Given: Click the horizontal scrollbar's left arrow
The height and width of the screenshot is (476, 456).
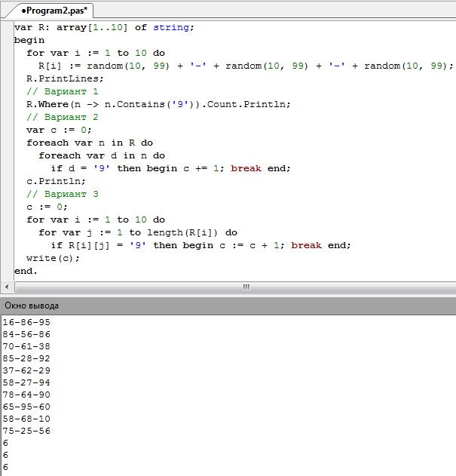Looking at the screenshot, I should pyautogui.click(x=6, y=287).
